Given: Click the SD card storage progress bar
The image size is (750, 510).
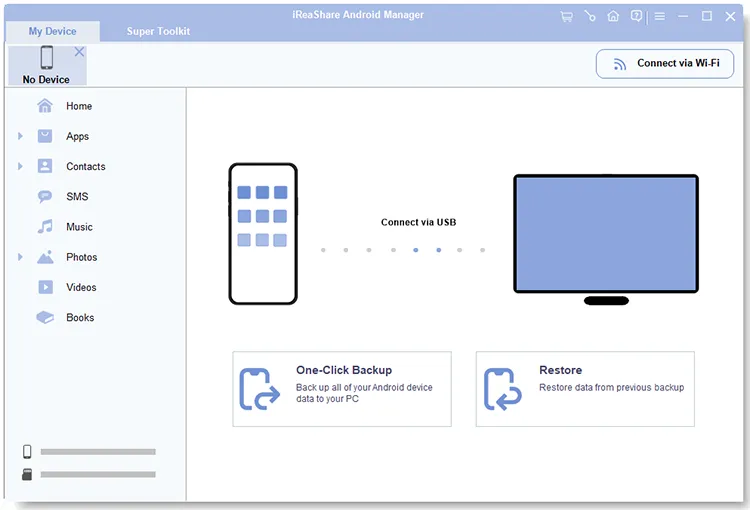Looking at the screenshot, I should point(98,475).
